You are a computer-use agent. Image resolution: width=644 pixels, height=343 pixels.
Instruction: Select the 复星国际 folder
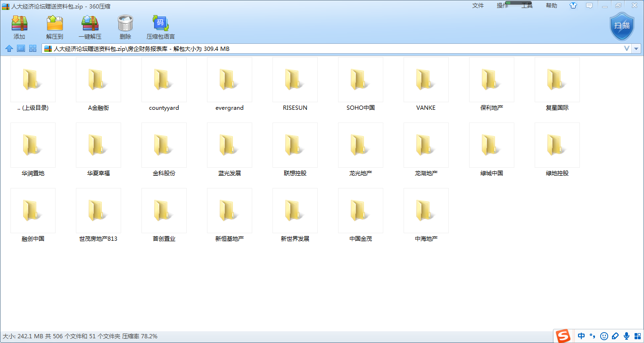[557, 84]
